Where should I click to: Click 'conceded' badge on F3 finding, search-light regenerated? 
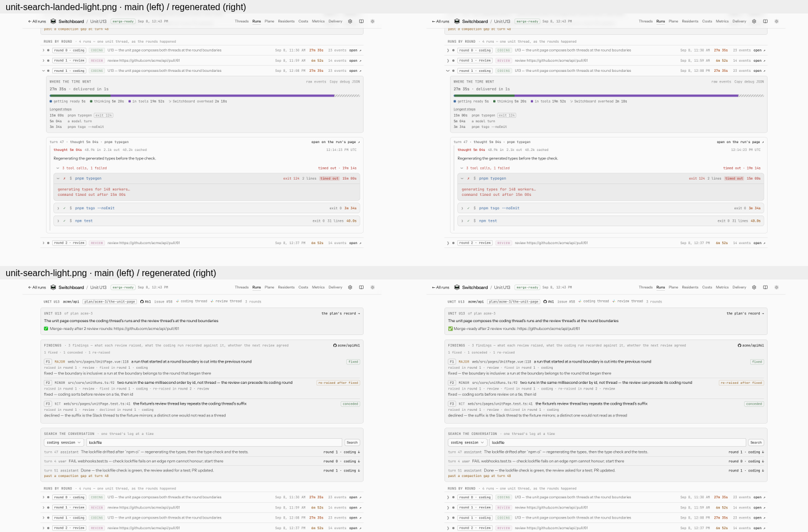point(754,404)
